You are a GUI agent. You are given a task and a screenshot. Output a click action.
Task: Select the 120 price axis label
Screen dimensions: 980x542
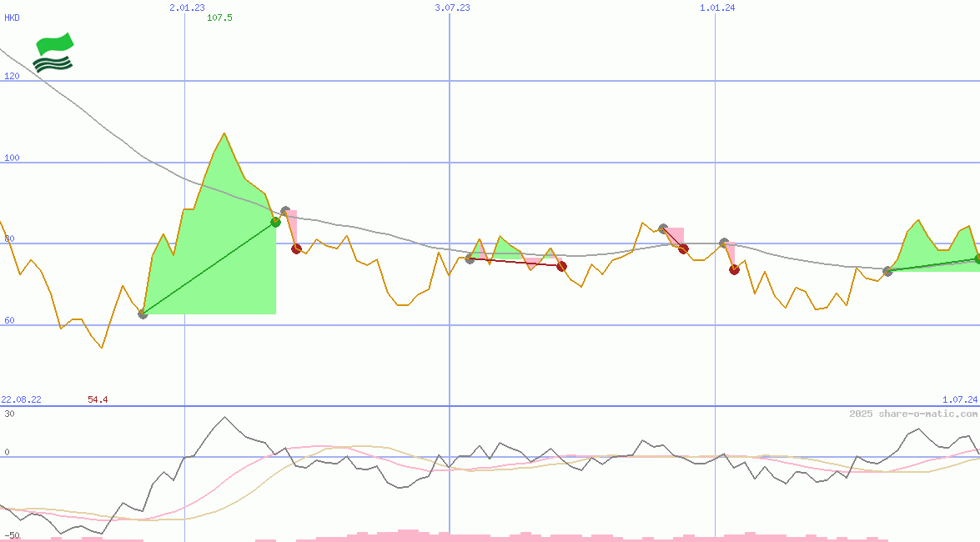tap(12, 76)
